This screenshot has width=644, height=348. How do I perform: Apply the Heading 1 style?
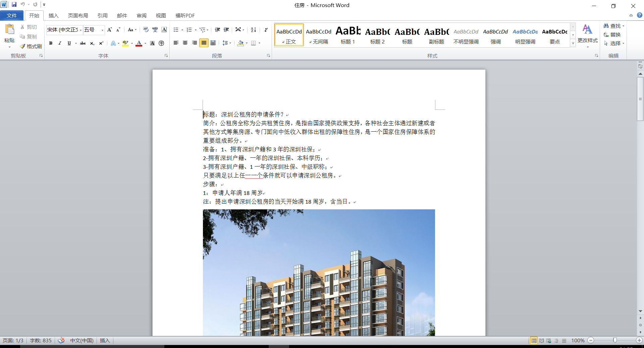pos(348,35)
